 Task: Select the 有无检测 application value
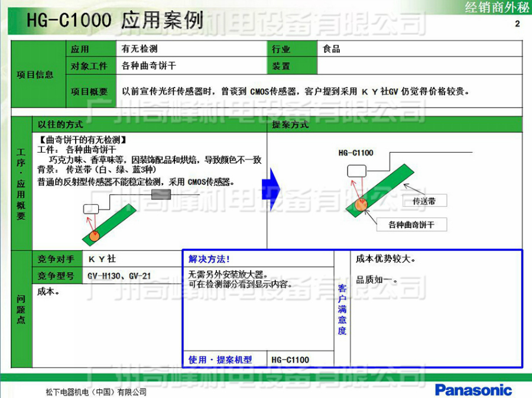pos(140,49)
